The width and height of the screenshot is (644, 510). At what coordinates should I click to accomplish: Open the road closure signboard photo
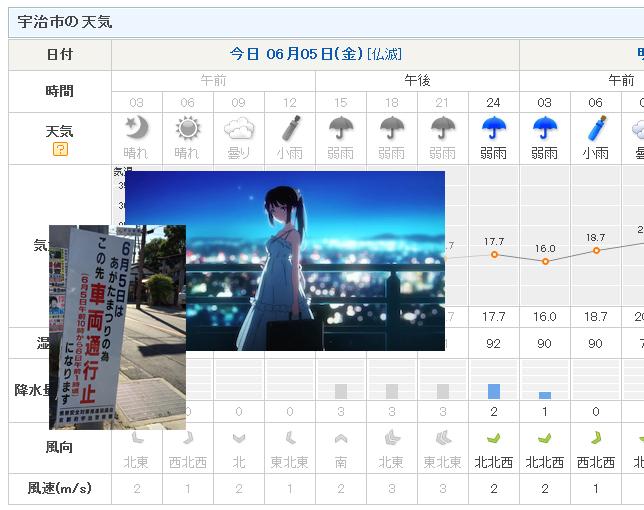pyautogui.click(x=117, y=327)
